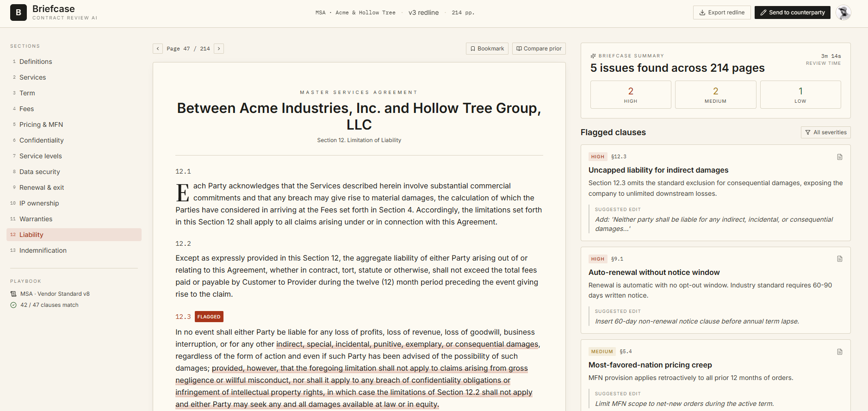Filter by MEDIUM severity issues
The image size is (868, 411).
715,95
